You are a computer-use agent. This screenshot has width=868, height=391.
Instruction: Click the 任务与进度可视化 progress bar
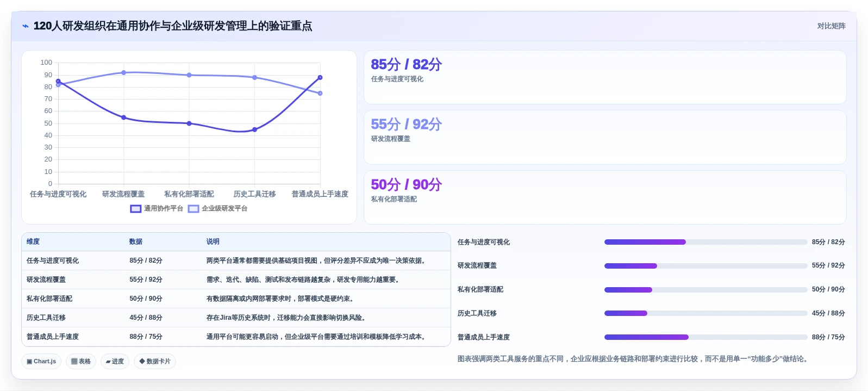706,242
